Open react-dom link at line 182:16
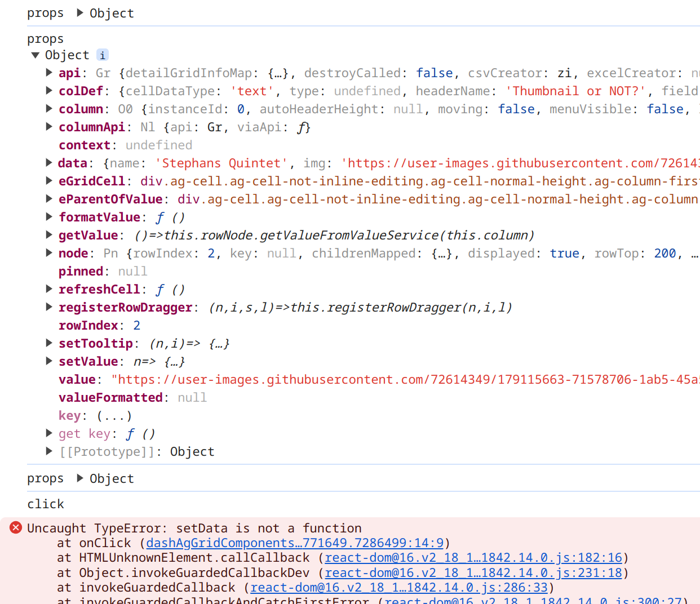This screenshot has height=604, width=700. (x=473, y=558)
